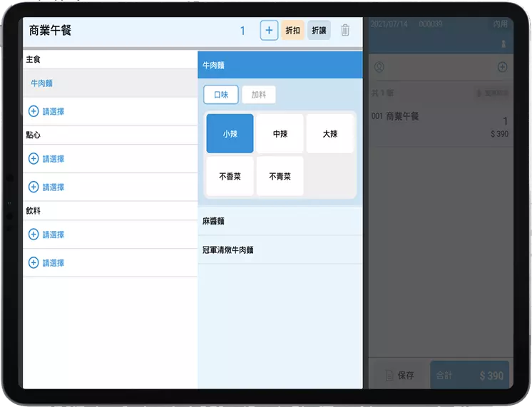Image resolution: width=532 pixels, height=407 pixels.
Task: Delete the item with the trash icon
Action: pyautogui.click(x=345, y=30)
